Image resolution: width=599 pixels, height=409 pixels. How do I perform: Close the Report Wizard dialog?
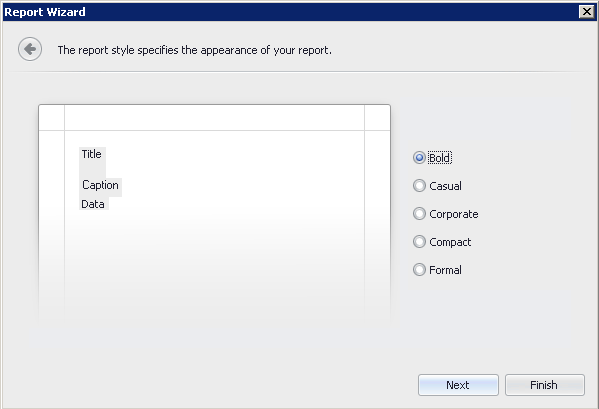tap(586, 12)
